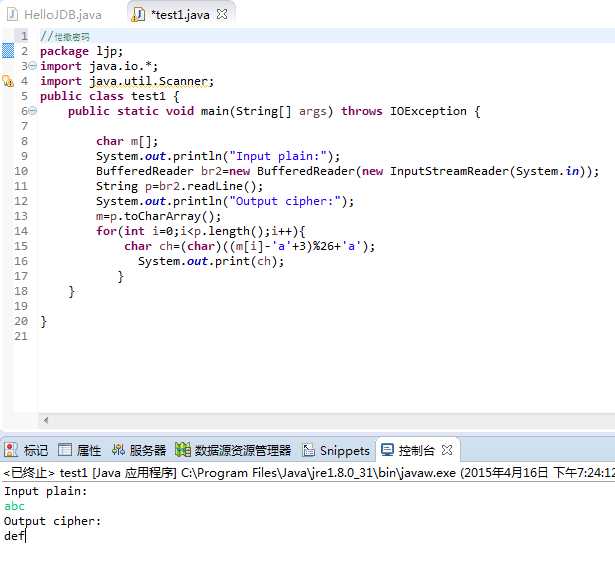Click the Console tab monitor icon
This screenshot has height=570, width=615.
388,450
